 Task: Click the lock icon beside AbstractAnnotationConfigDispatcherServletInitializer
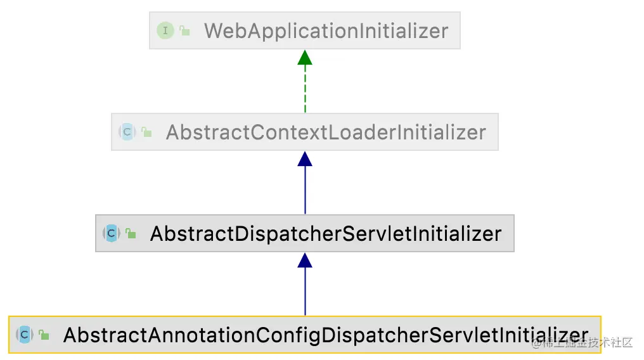pos(44,335)
